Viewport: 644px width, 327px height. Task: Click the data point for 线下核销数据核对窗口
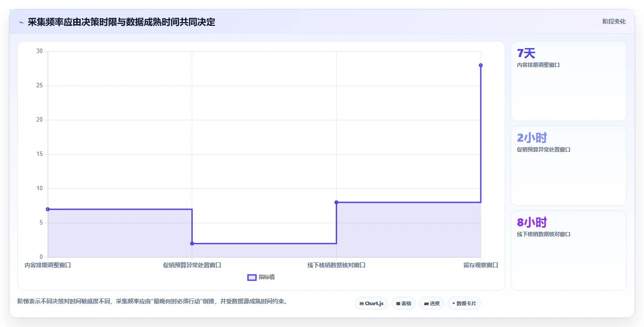[336, 202]
